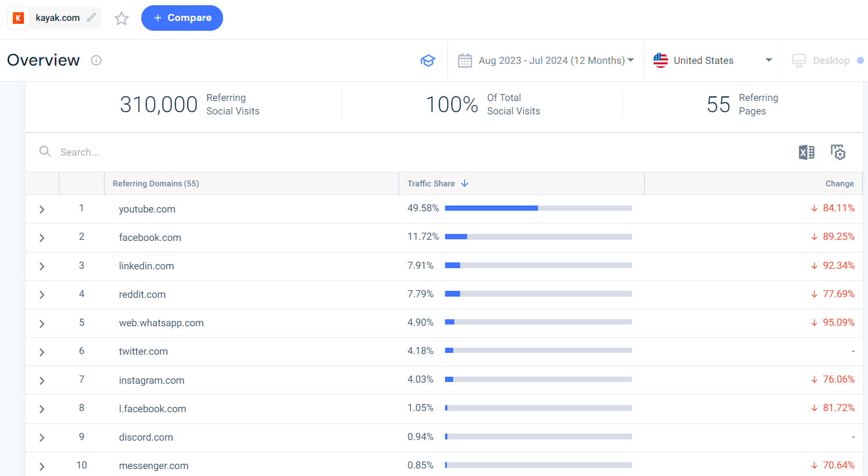
Task: Expand the reddit.com row details
Action: tap(41, 294)
